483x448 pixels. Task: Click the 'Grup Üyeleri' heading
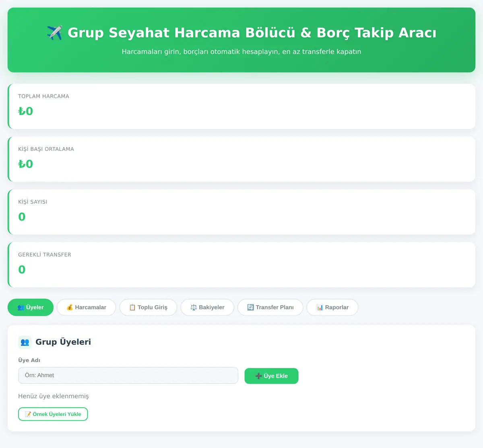(63, 342)
